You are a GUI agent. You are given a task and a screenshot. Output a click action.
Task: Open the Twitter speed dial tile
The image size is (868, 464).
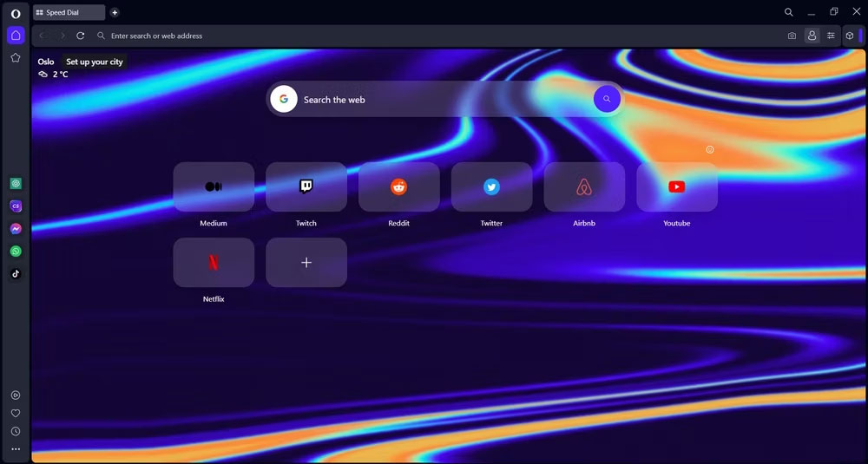point(491,187)
